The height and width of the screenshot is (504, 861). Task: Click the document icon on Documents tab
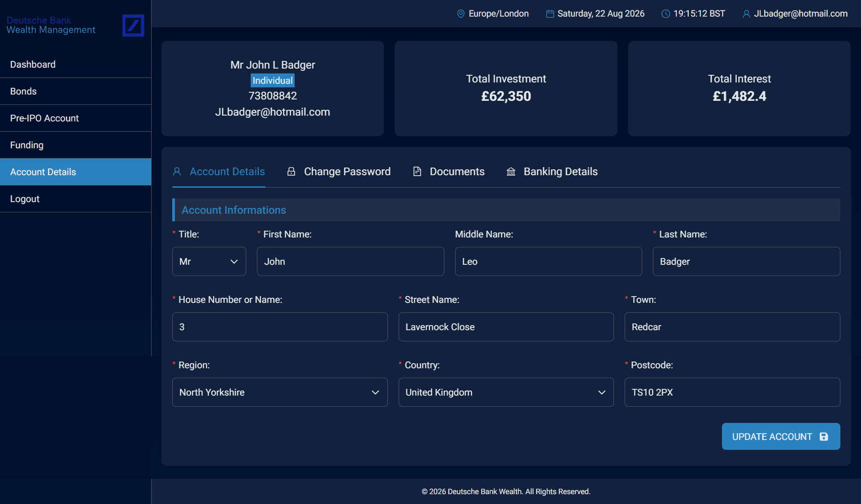coord(417,172)
